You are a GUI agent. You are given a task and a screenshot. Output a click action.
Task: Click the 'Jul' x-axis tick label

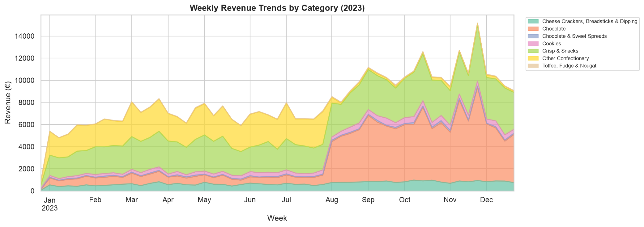pyautogui.click(x=287, y=200)
